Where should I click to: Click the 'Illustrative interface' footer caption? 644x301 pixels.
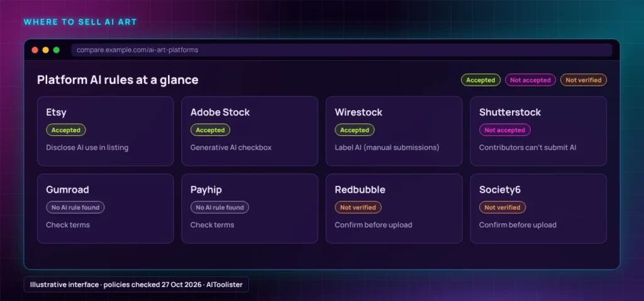pos(136,284)
